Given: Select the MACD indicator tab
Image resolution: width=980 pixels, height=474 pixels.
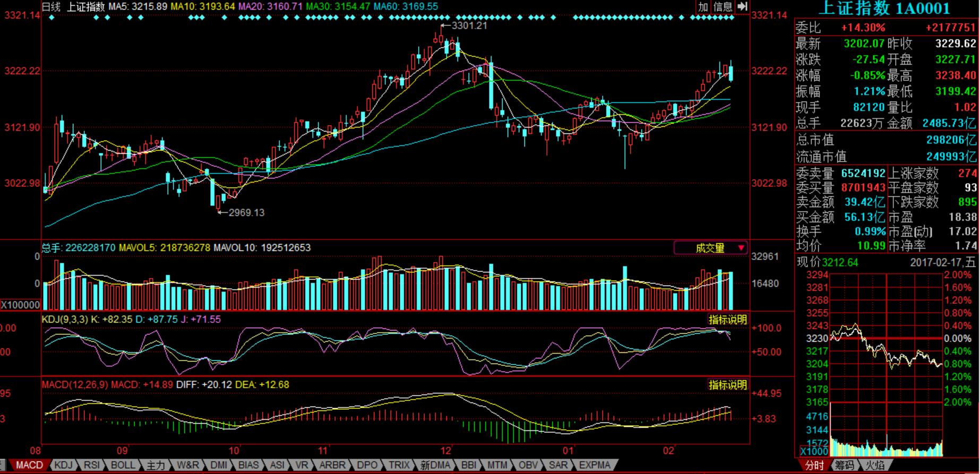Looking at the screenshot, I should tap(29, 465).
